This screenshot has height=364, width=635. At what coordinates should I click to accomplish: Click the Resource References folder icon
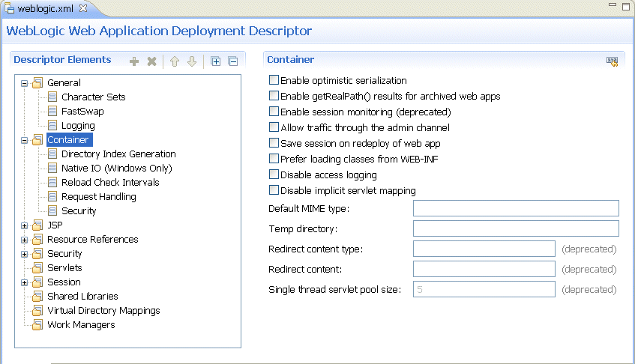point(37,240)
